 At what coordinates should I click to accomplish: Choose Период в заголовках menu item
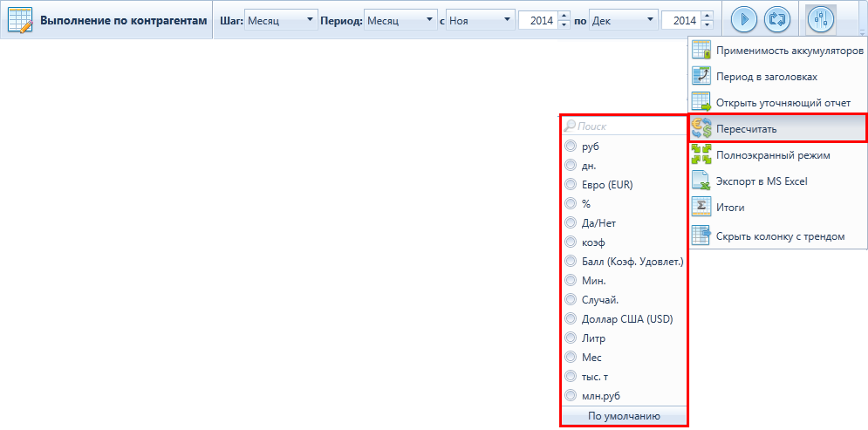777,77
